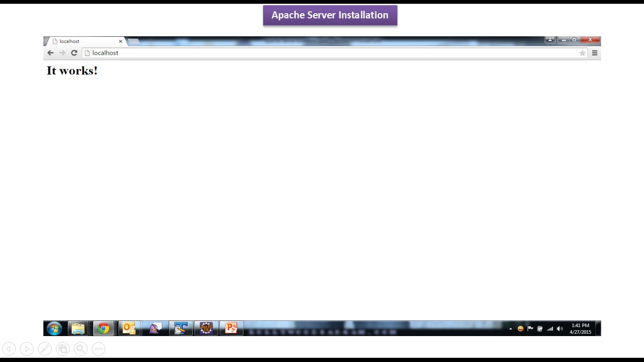Select the localhost browser tab
644x362 pixels.
pos(85,41)
